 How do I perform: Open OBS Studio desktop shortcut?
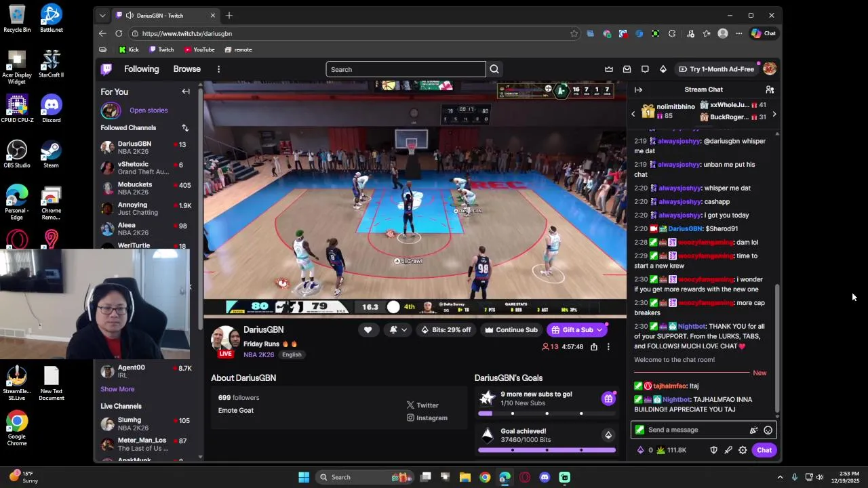pyautogui.click(x=17, y=154)
